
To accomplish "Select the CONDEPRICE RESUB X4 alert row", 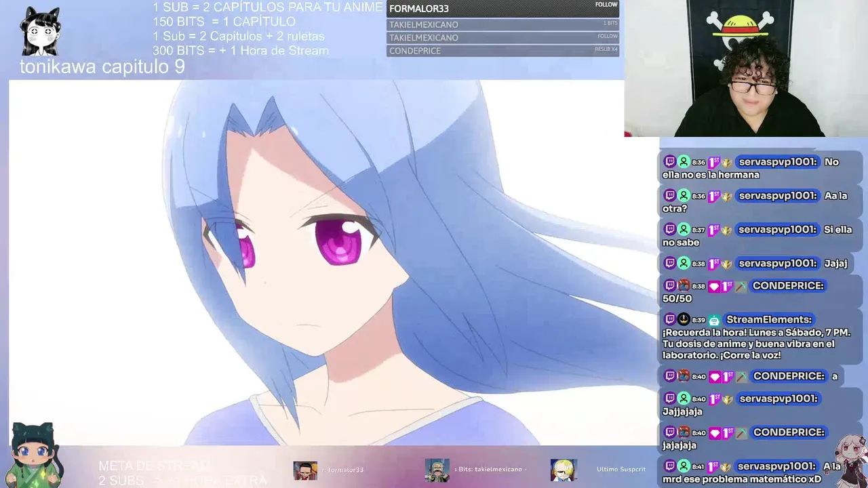I will (502, 51).
